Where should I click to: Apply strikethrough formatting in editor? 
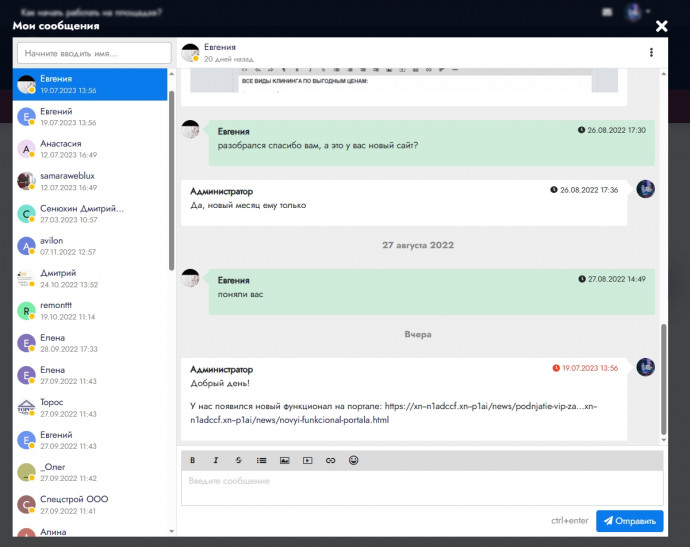(x=239, y=460)
